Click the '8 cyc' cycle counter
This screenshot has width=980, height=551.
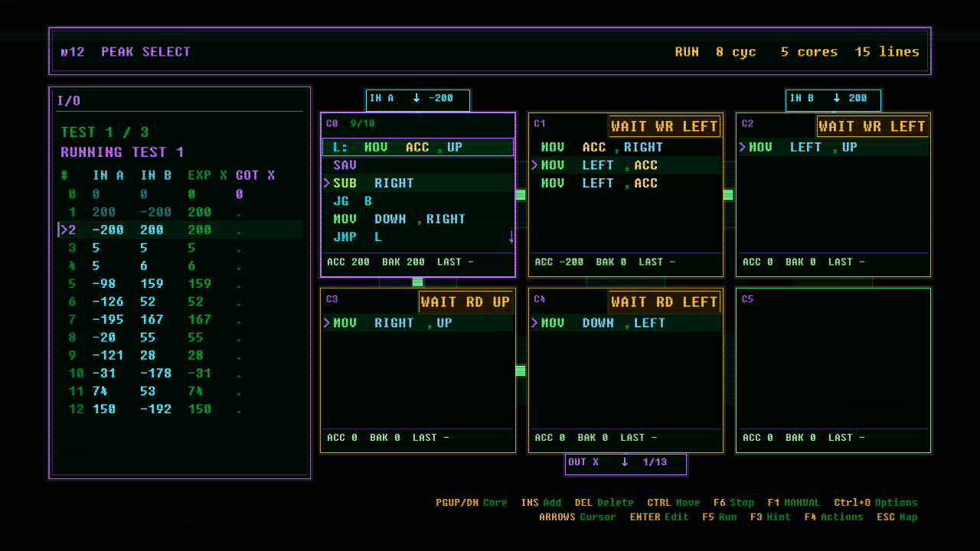(x=736, y=52)
